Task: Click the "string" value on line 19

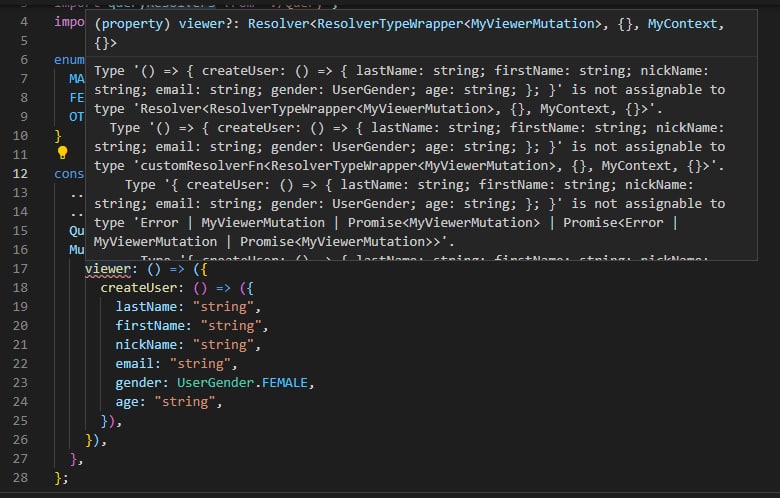Action: coord(223,307)
